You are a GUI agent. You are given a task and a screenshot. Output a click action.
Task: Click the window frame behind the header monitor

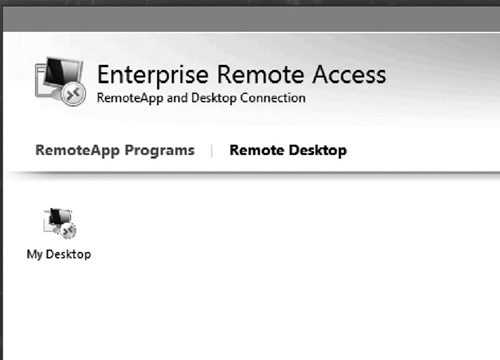(40, 81)
